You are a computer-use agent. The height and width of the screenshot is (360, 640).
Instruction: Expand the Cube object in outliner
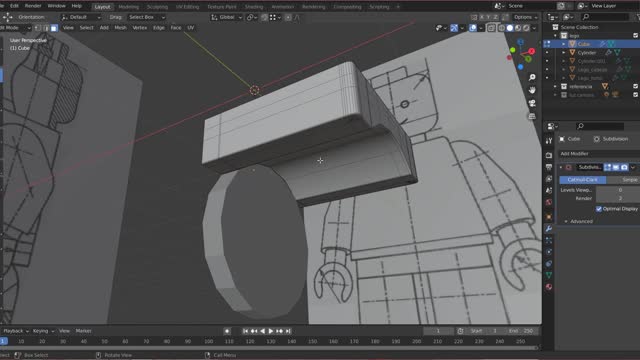[564, 44]
